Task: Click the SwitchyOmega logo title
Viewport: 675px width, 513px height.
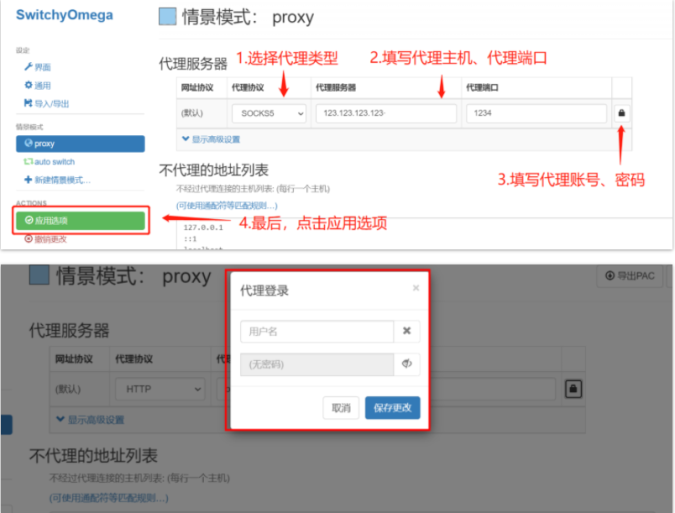Action: (65, 15)
